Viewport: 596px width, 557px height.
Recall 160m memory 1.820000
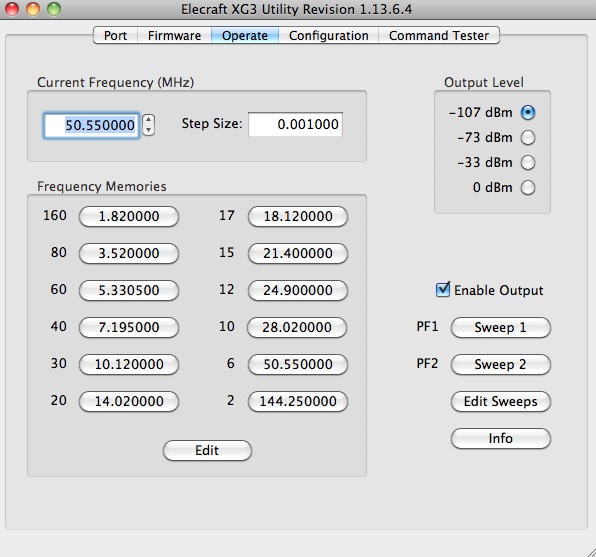pyautogui.click(x=129, y=216)
